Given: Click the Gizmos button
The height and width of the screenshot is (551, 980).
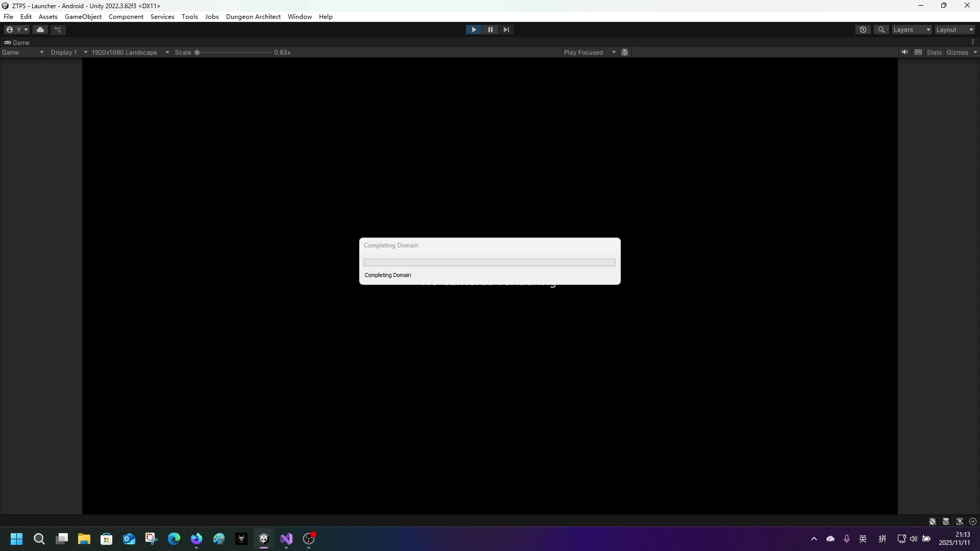Looking at the screenshot, I should 957,53.
